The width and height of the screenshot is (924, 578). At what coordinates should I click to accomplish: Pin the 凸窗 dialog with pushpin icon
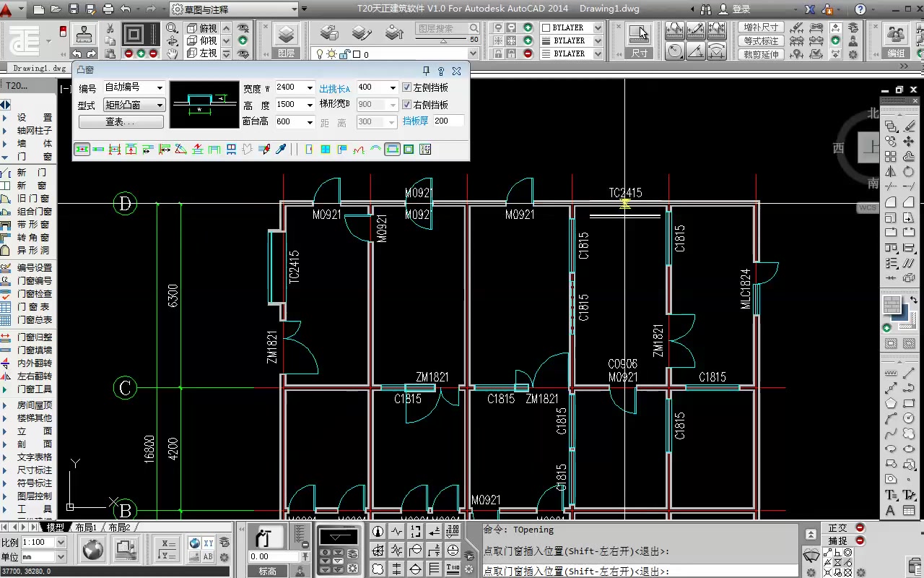426,71
